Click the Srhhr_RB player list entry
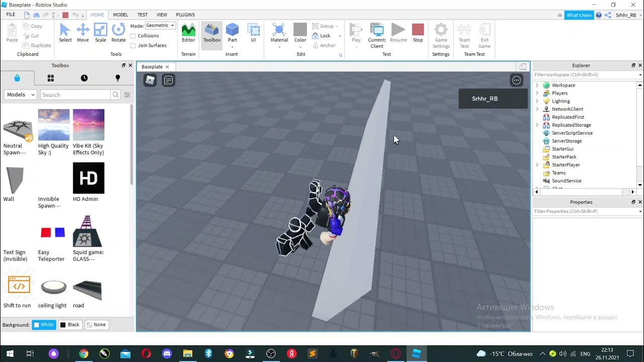This screenshot has width=644, height=362. (493, 99)
